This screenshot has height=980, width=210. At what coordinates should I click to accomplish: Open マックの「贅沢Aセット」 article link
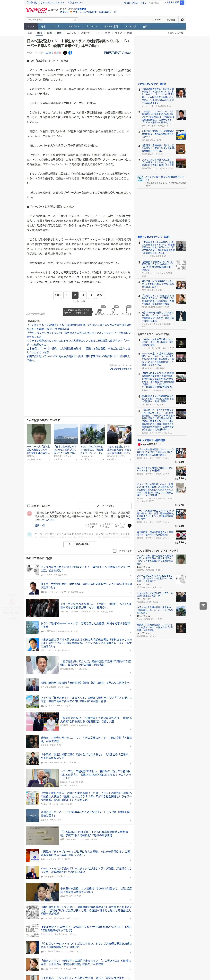[86, 700]
